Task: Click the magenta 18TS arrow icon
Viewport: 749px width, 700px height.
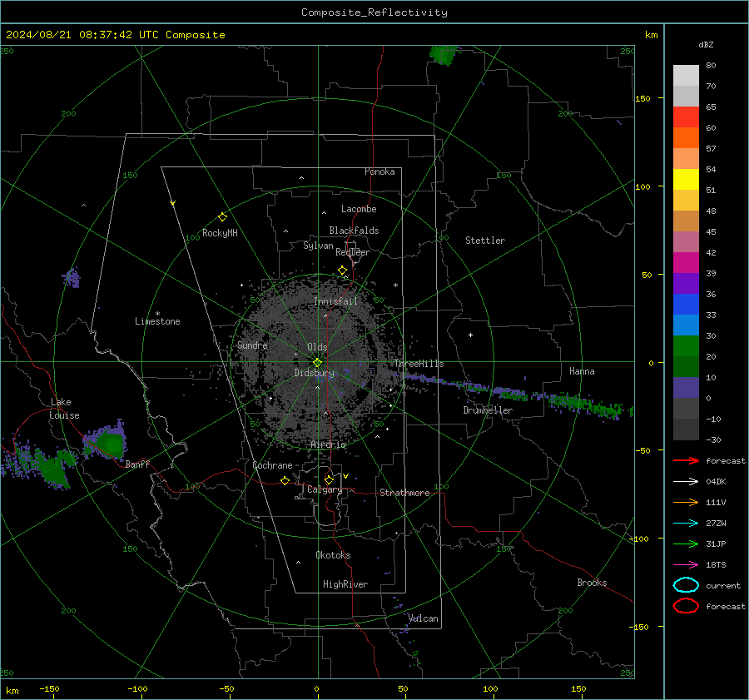Action: coord(686,565)
